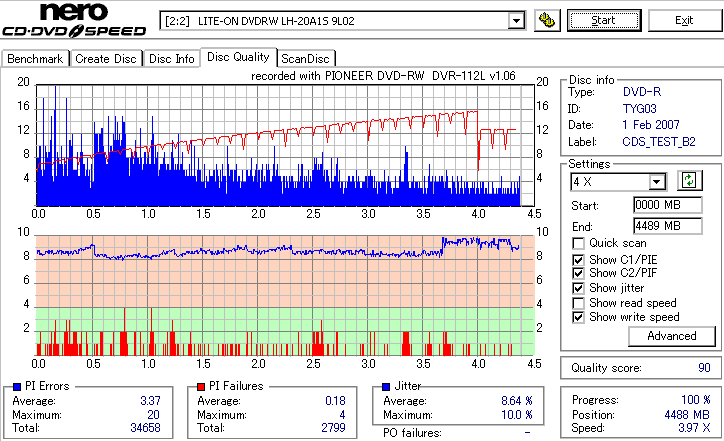
Task: Click the red PI Failures legend square
Action: click(x=201, y=387)
